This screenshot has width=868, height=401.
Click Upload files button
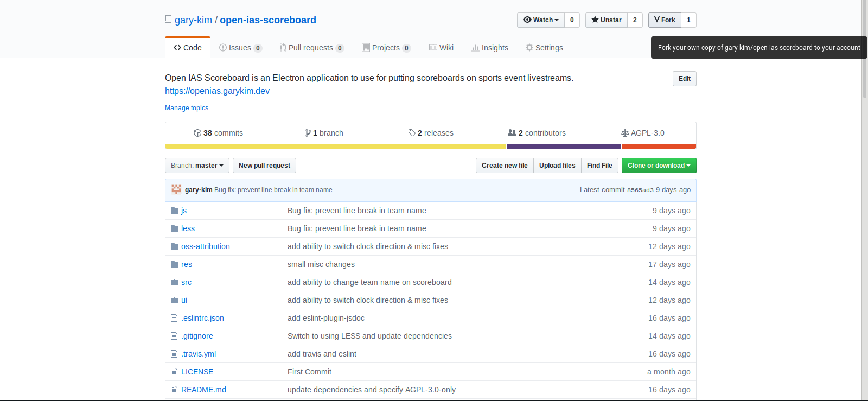[557, 166]
